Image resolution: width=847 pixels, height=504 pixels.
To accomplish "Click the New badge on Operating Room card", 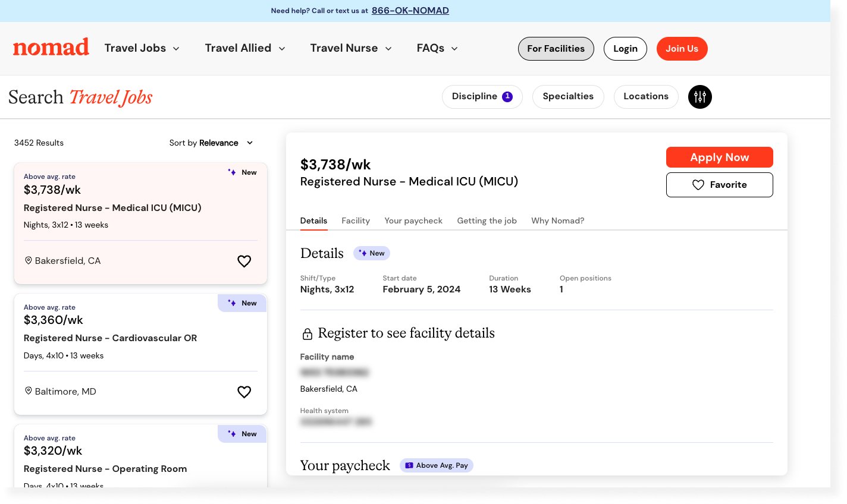I will [x=242, y=434].
